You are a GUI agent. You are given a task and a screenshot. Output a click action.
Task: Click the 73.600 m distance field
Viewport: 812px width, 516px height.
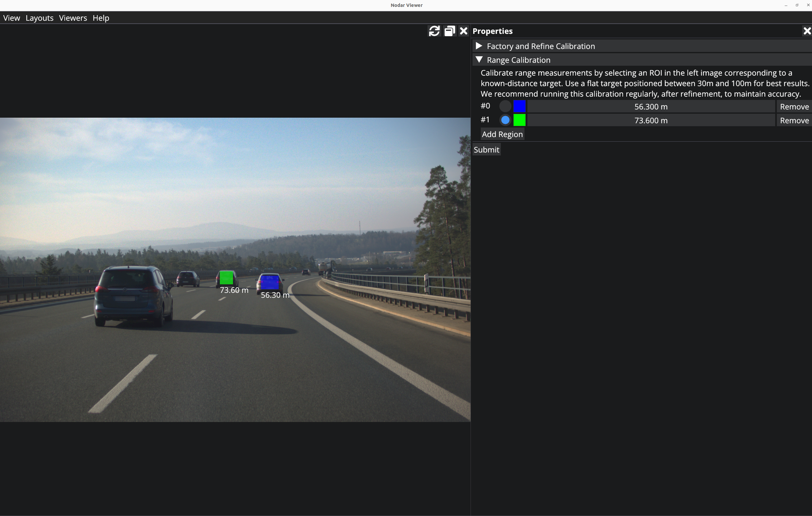(651, 120)
